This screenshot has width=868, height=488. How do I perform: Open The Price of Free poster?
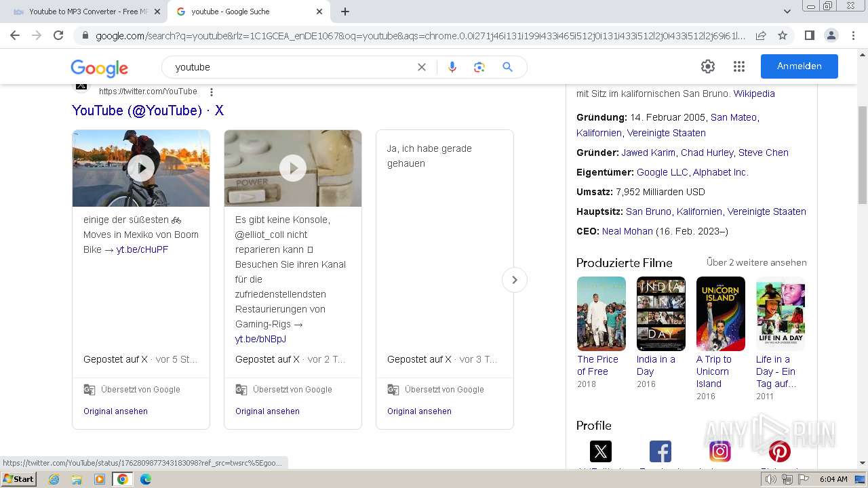click(601, 313)
